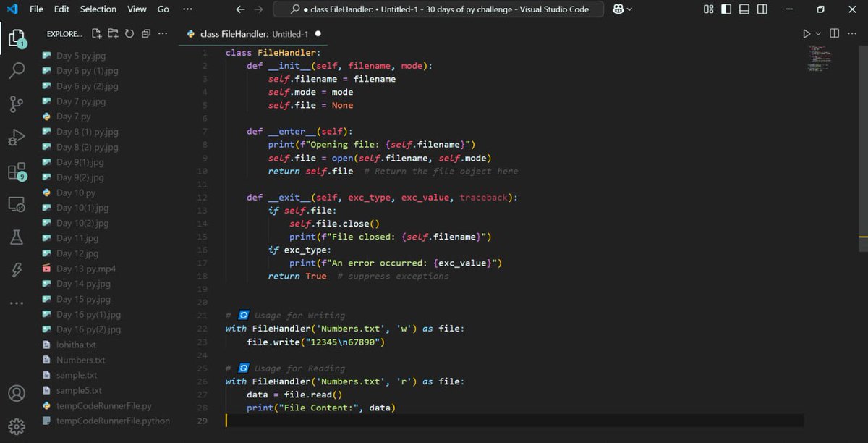Open Day 7.py in Explorer

[x=74, y=117]
